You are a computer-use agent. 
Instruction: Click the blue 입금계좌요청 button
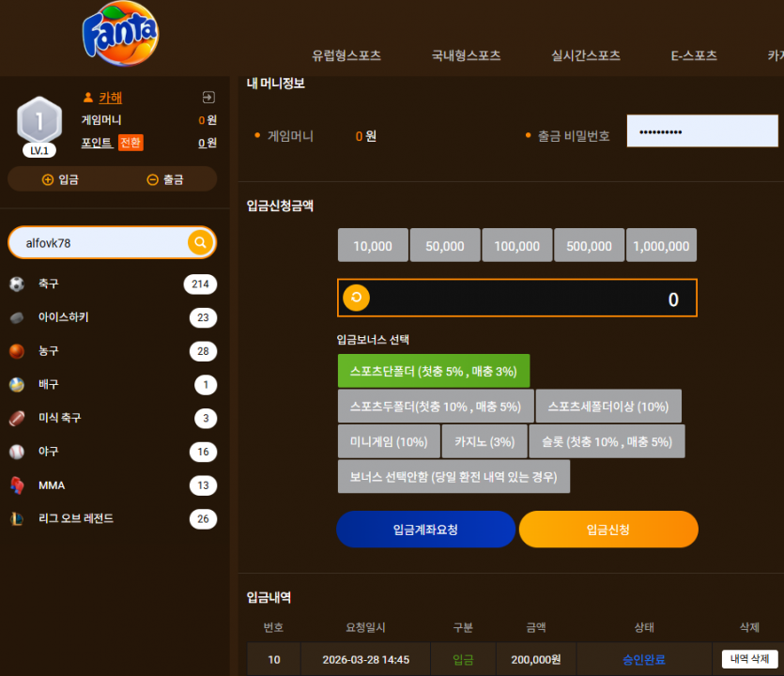pos(425,529)
